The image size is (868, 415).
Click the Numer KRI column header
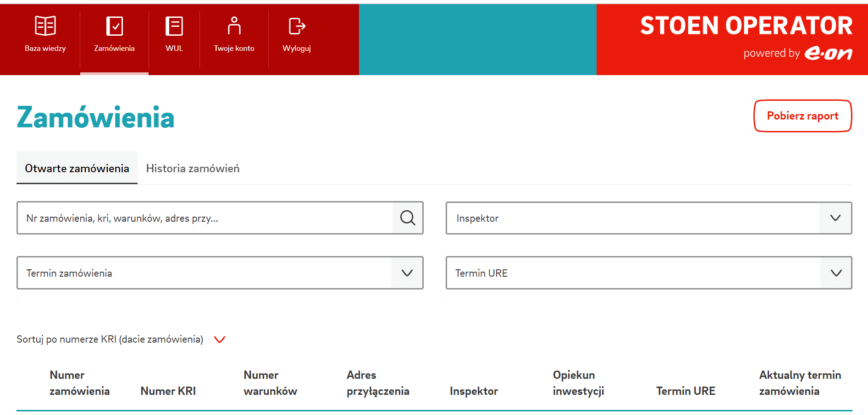click(168, 391)
